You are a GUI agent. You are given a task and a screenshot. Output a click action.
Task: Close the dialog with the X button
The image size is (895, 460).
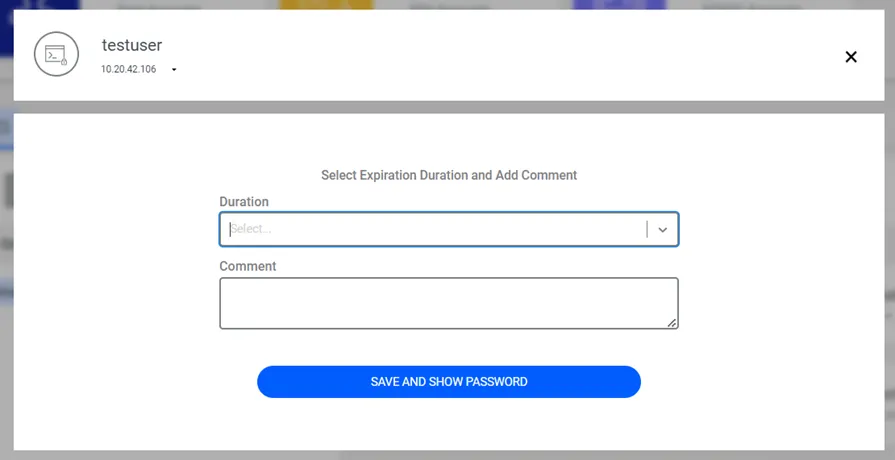850,57
